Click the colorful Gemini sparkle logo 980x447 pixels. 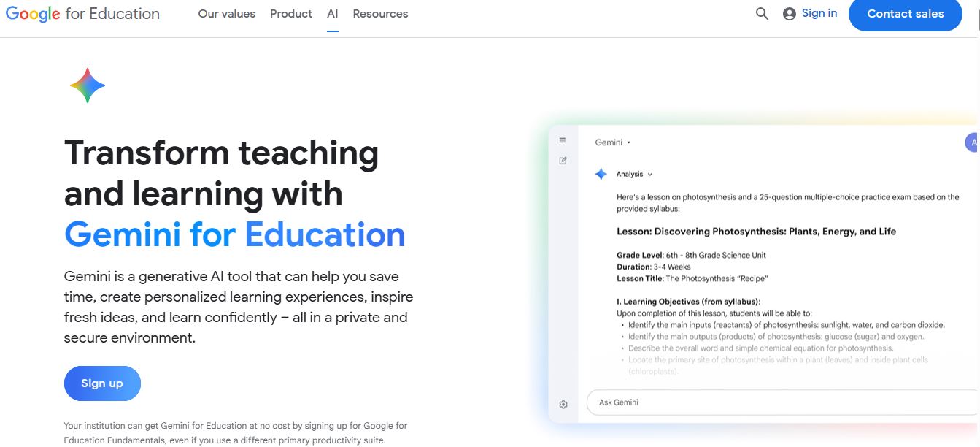coord(88,85)
